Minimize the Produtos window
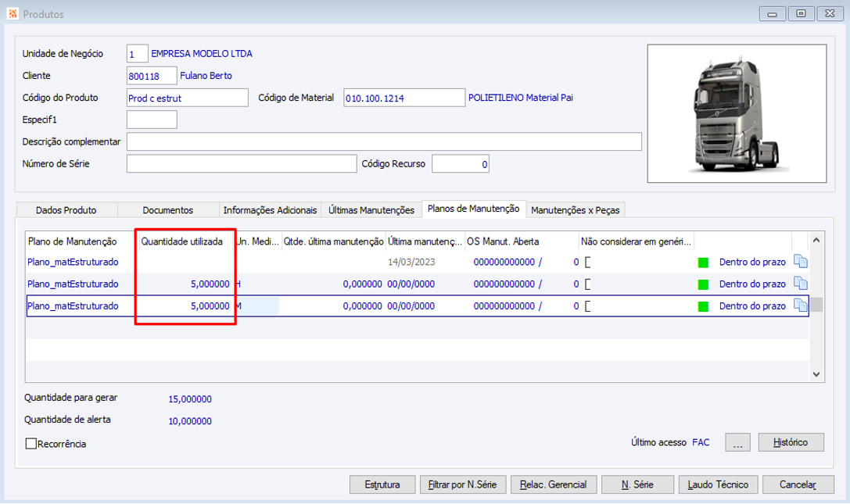The image size is (850, 504). click(x=773, y=13)
